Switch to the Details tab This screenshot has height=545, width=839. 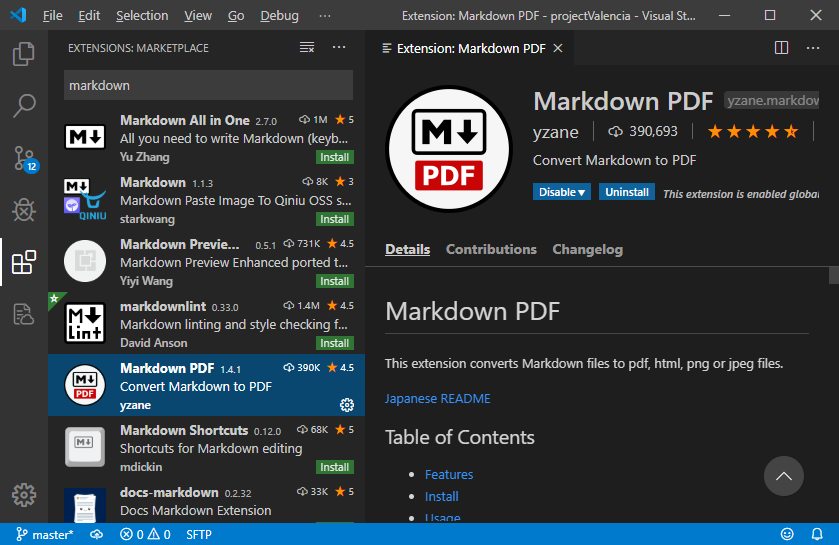click(x=407, y=249)
